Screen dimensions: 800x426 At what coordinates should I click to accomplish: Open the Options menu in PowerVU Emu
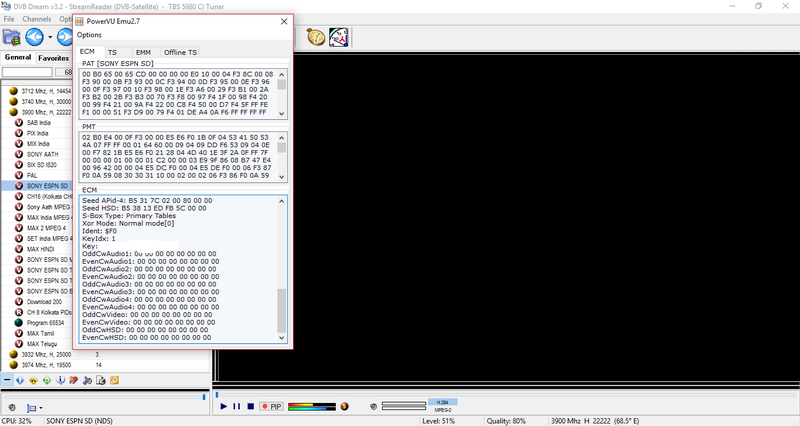point(89,35)
